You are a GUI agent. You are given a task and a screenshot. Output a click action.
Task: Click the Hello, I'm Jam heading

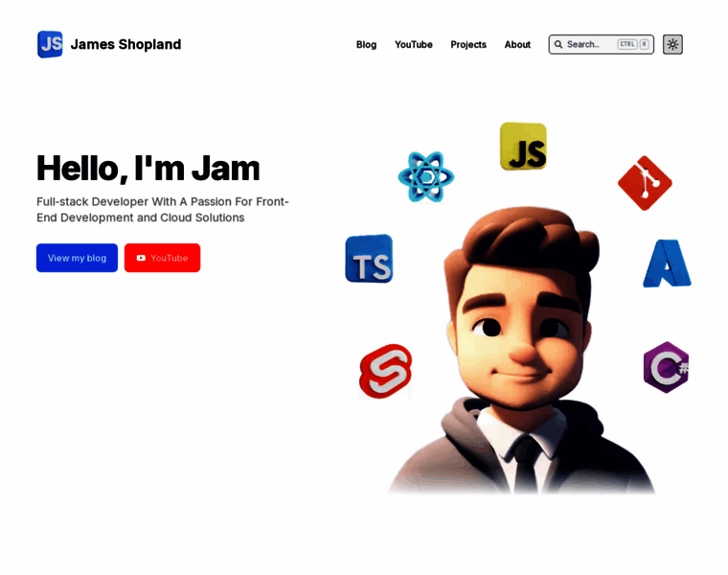(148, 168)
